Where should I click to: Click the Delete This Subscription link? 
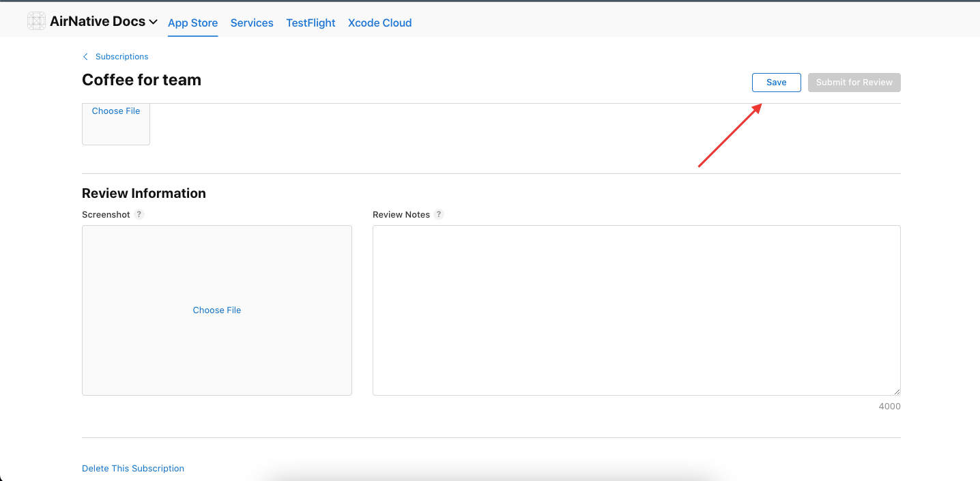click(133, 469)
